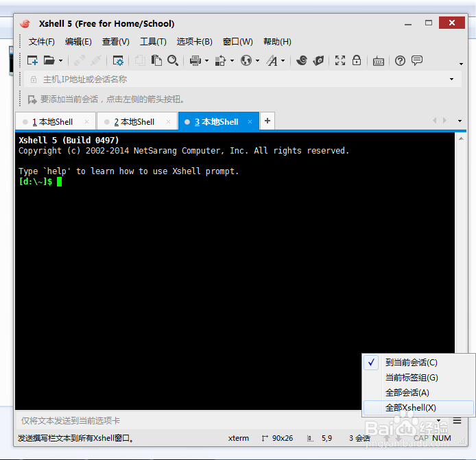The height and width of the screenshot is (460, 476).
Task: Open the Help question mark icon
Action: pos(400,61)
